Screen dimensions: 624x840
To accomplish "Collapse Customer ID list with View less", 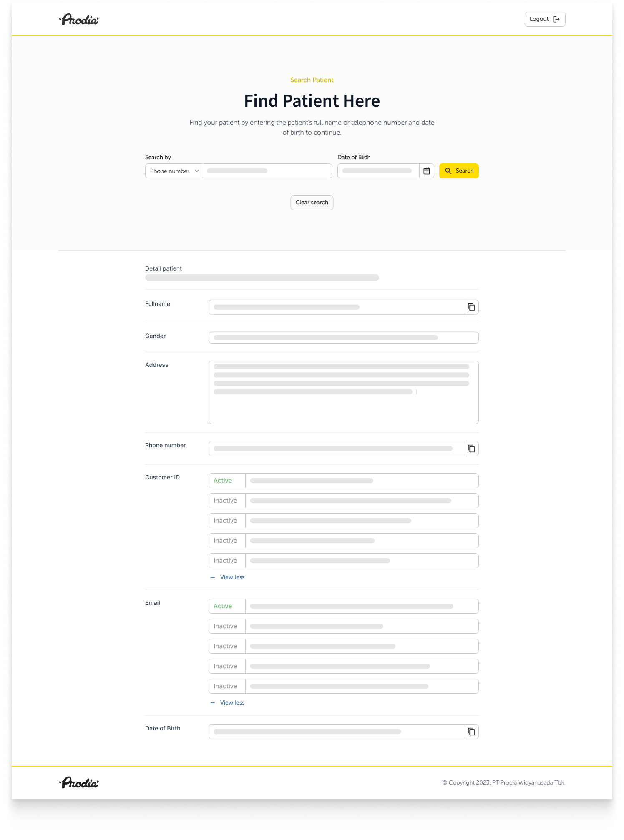I will tap(228, 577).
